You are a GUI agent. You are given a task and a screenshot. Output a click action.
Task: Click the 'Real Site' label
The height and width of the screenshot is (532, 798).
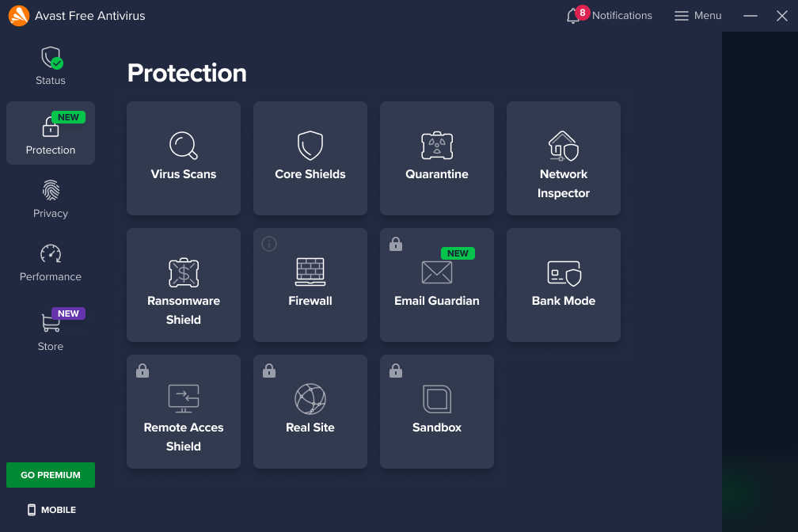coord(310,427)
